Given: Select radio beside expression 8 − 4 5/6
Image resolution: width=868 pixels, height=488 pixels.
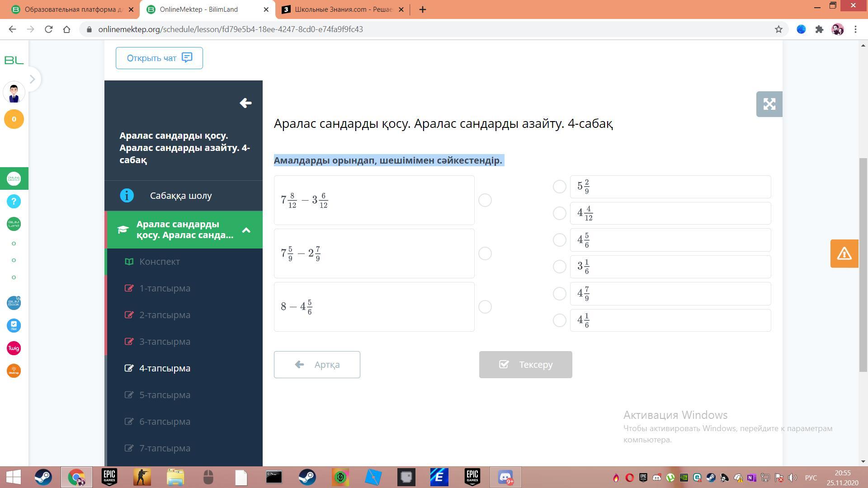Looking at the screenshot, I should coord(485,307).
